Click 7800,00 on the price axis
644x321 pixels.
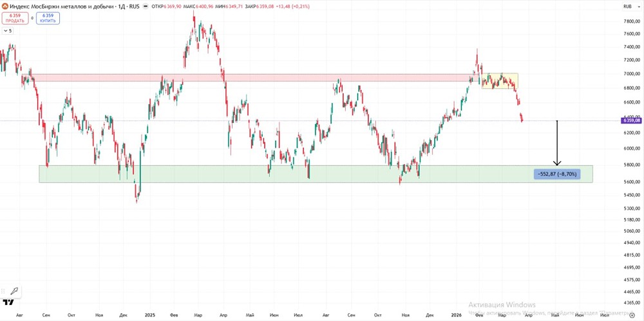(632, 21)
